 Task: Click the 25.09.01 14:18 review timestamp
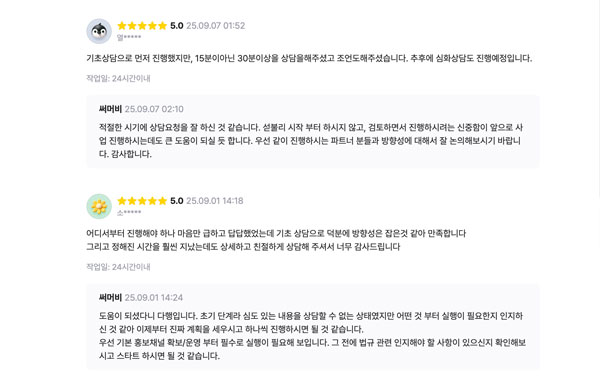tap(215, 201)
